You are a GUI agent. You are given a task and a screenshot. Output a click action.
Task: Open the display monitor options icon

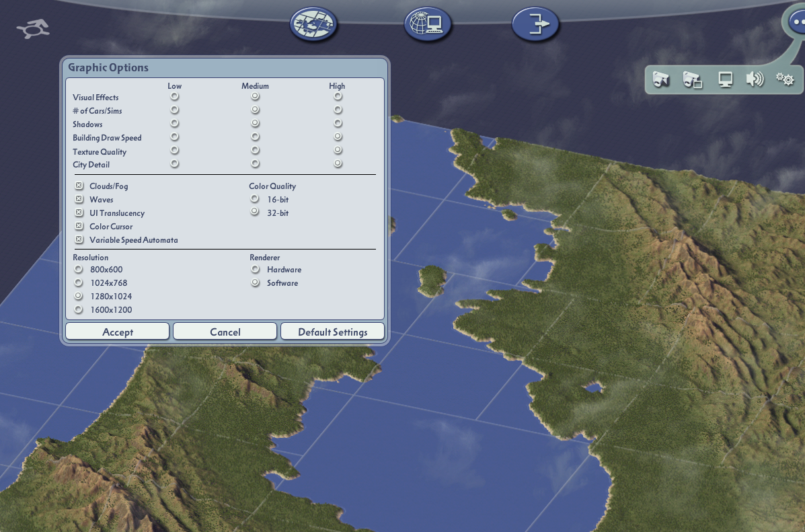tap(725, 79)
